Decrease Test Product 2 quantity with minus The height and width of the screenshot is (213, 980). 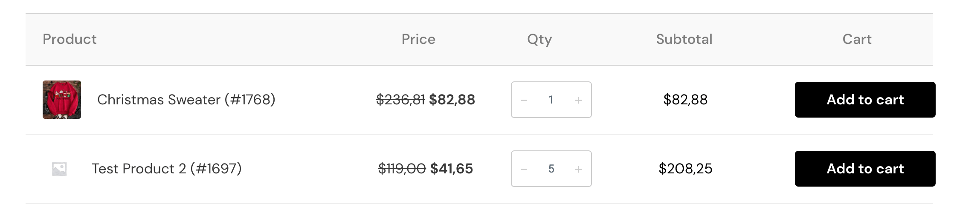point(524,169)
